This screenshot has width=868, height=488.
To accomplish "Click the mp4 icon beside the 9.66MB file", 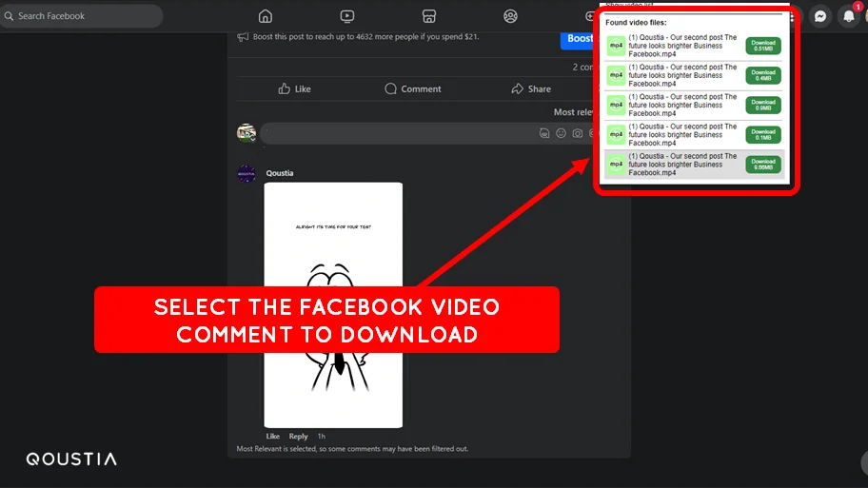I will (x=616, y=165).
